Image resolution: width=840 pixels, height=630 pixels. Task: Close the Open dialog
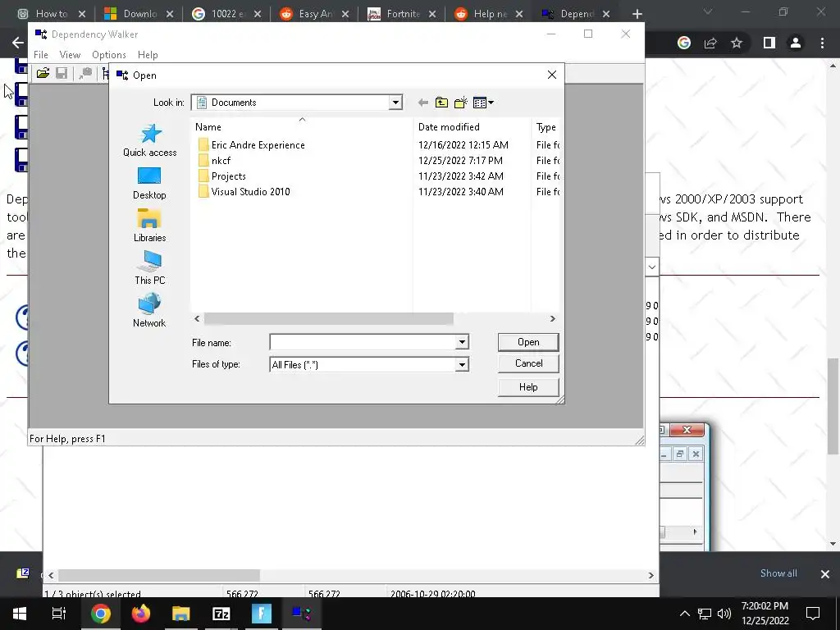(x=552, y=75)
